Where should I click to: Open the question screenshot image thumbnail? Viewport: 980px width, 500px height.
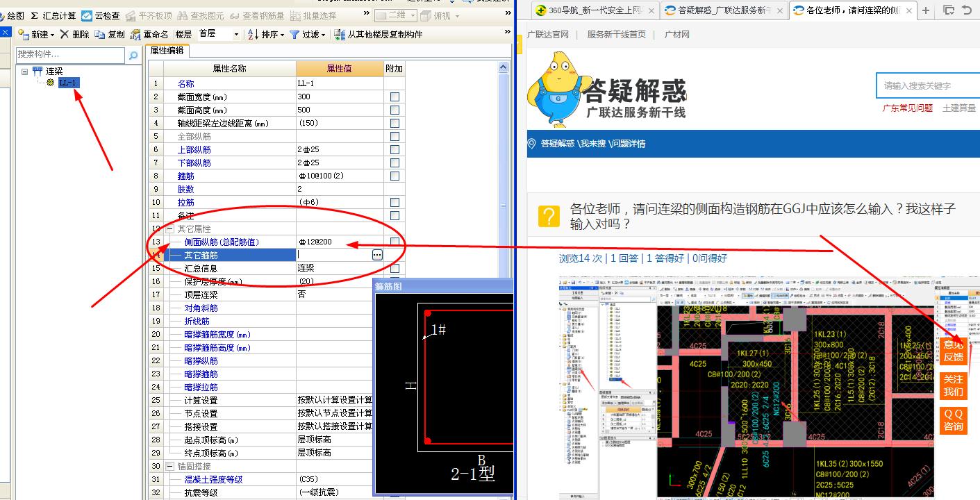coord(770,387)
